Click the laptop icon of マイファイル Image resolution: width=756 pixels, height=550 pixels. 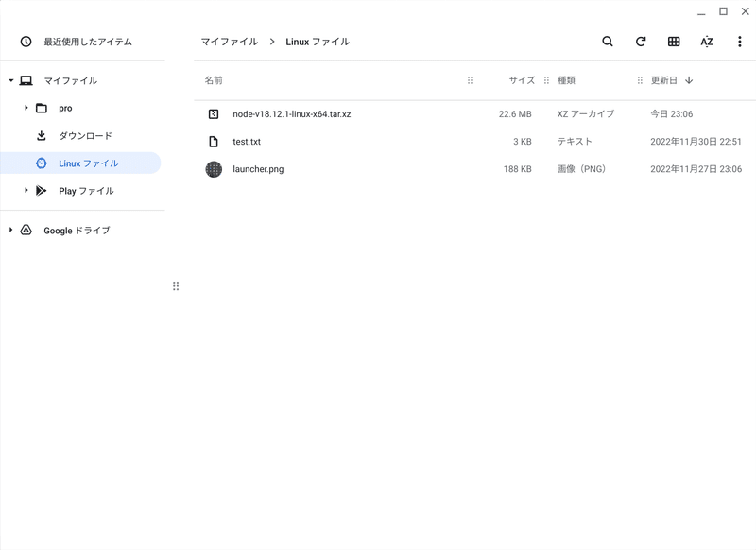26,80
